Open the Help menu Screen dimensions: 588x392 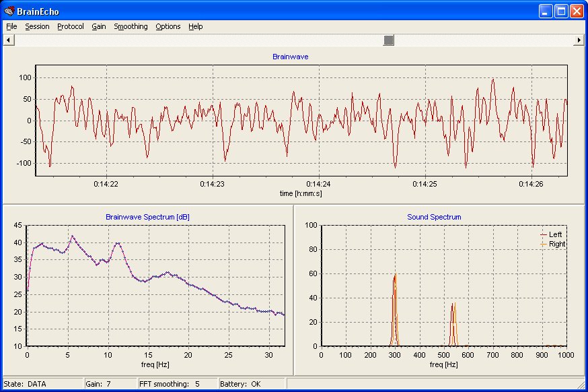195,26
